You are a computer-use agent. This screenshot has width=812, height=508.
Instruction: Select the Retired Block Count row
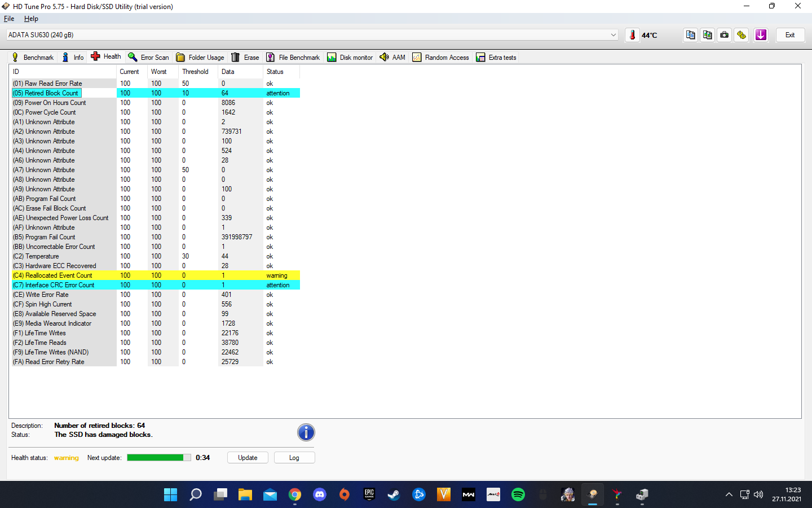click(156, 93)
